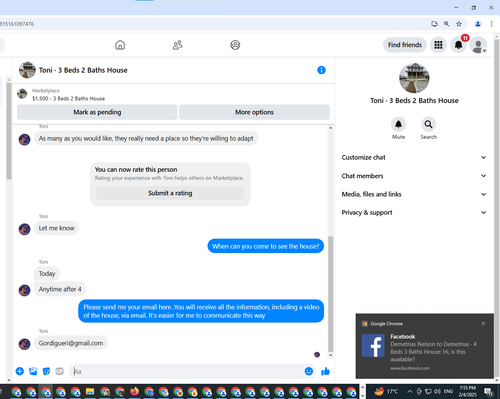This screenshot has width=500, height=399.
Task: Click chat title 'Toni - 3 Beds 2 Baths House'
Action: [83, 70]
